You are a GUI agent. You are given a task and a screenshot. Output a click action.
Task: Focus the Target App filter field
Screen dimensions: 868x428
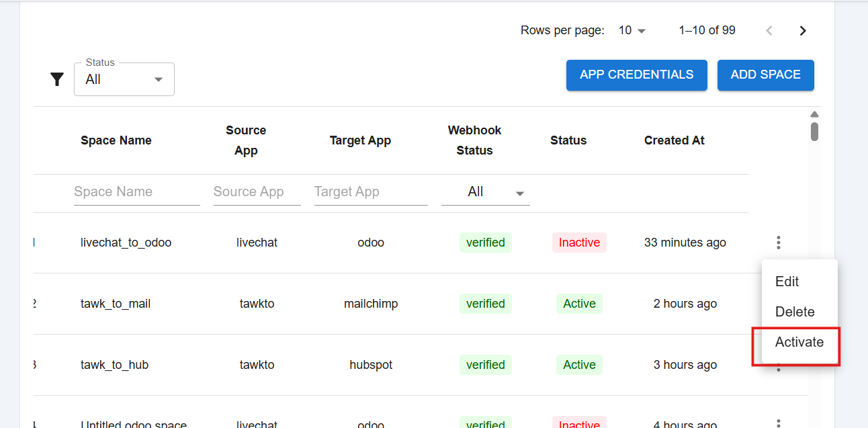click(371, 192)
